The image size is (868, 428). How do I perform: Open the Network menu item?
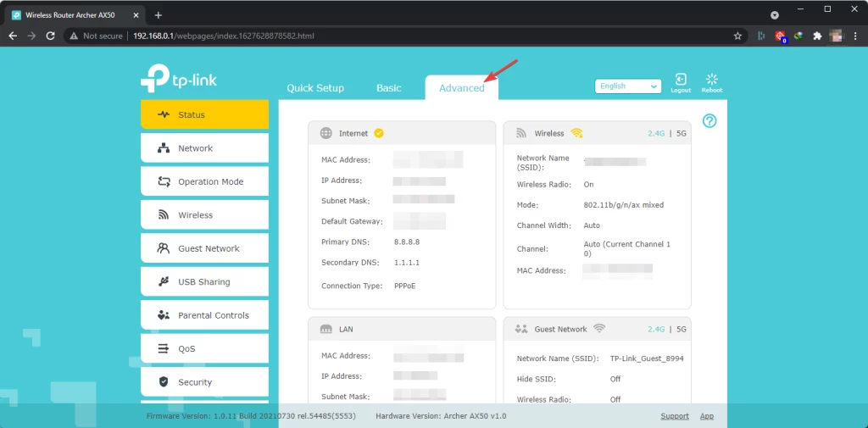(x=204, y=148)
